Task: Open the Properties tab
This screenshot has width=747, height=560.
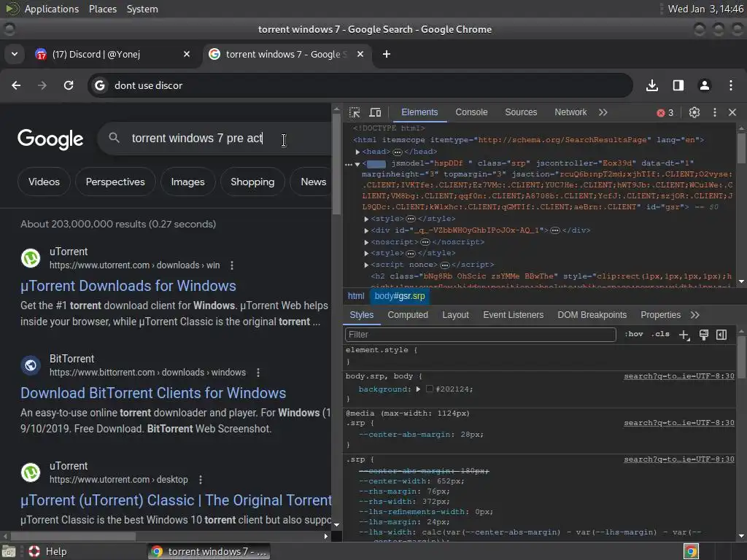Action: (x=660, y=315)
